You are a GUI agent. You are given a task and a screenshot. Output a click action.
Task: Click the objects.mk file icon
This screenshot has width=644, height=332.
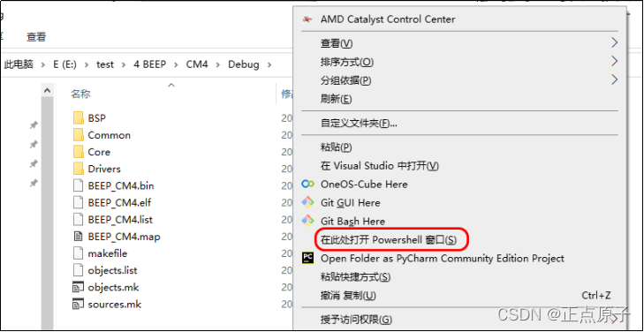[78, 287]
